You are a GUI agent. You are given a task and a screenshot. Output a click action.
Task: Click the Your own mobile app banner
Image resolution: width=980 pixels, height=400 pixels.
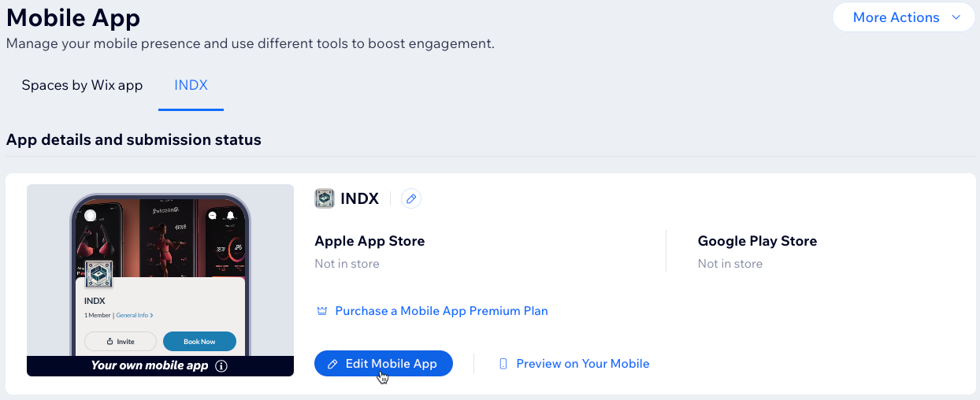(x=150, y=366)
